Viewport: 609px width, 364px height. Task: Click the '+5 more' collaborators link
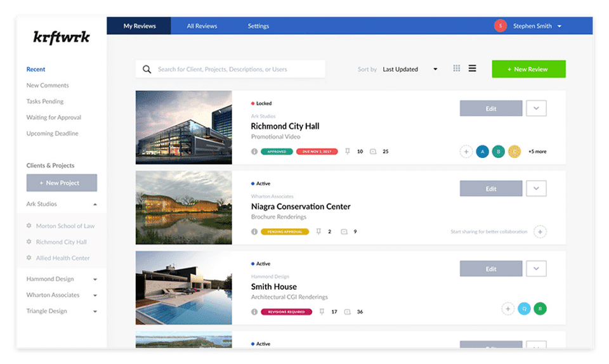coord(537,152)
